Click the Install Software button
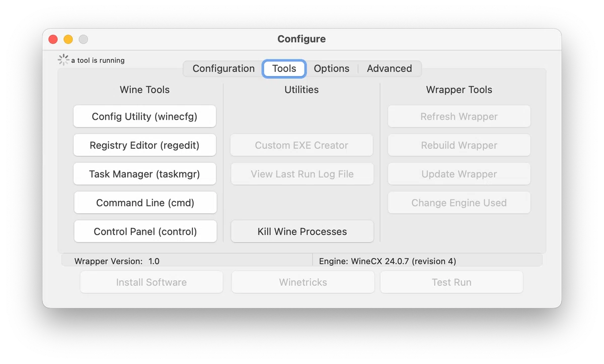This screenshot has width=604, height=364. pos(152,282)
